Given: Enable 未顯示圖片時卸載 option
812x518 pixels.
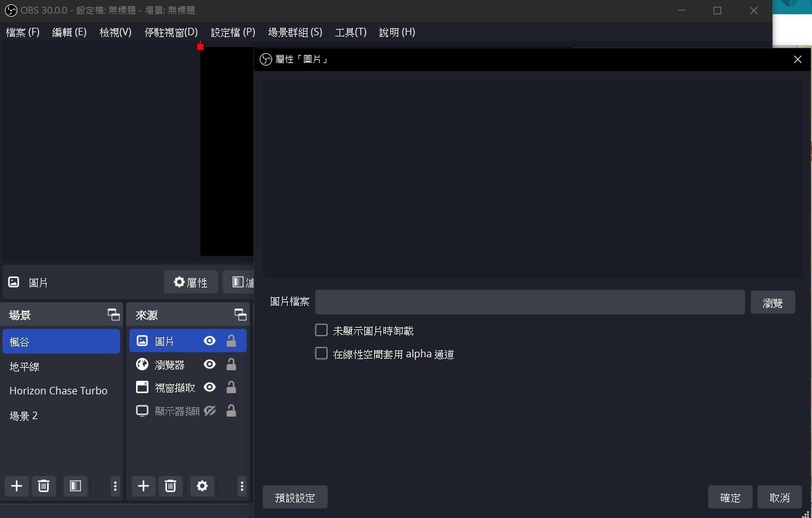Looking at the screenshot, I should (321, 329).
